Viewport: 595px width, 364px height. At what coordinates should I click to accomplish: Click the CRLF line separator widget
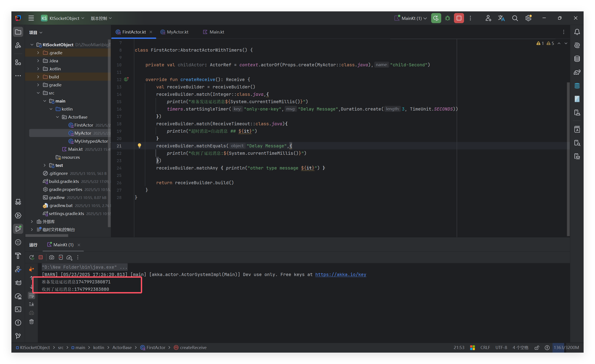pos(485,348)
